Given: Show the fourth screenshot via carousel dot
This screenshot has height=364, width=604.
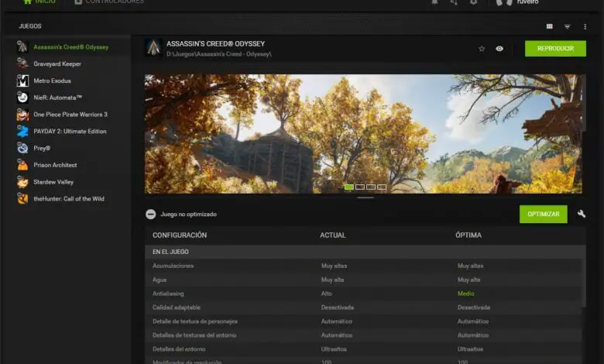Looking at the screenshot, I should (381, 187).
